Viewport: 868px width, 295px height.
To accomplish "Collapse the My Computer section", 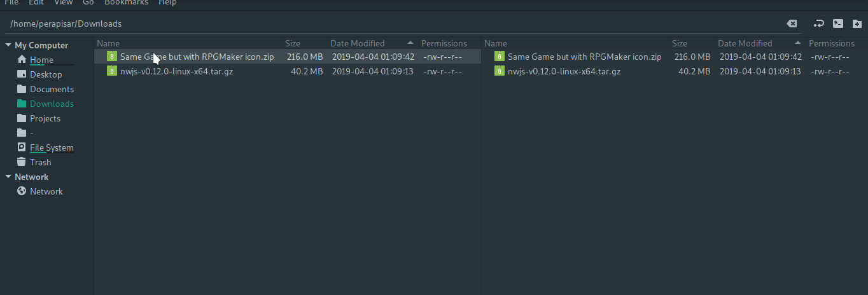I will pos(8,45).
